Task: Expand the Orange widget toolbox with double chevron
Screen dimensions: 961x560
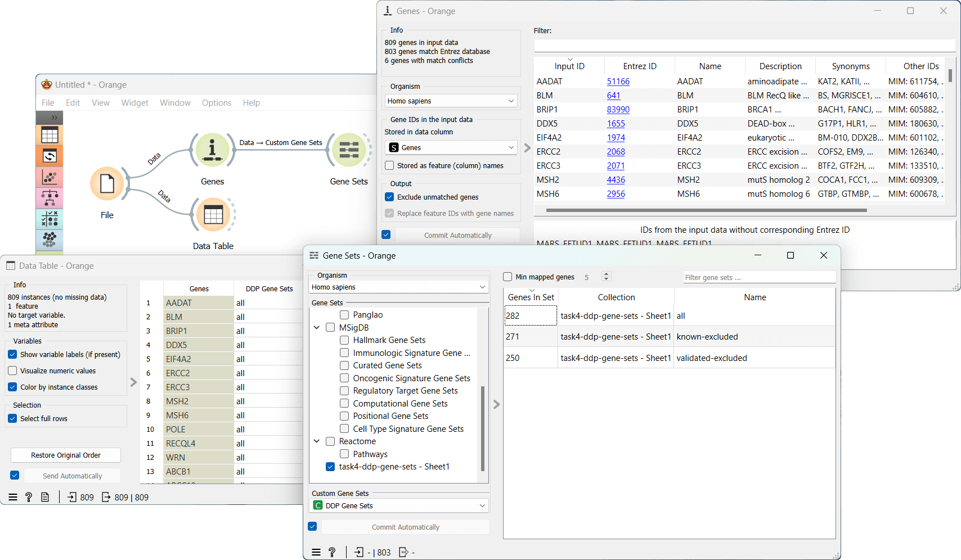Action: [54, 118]
